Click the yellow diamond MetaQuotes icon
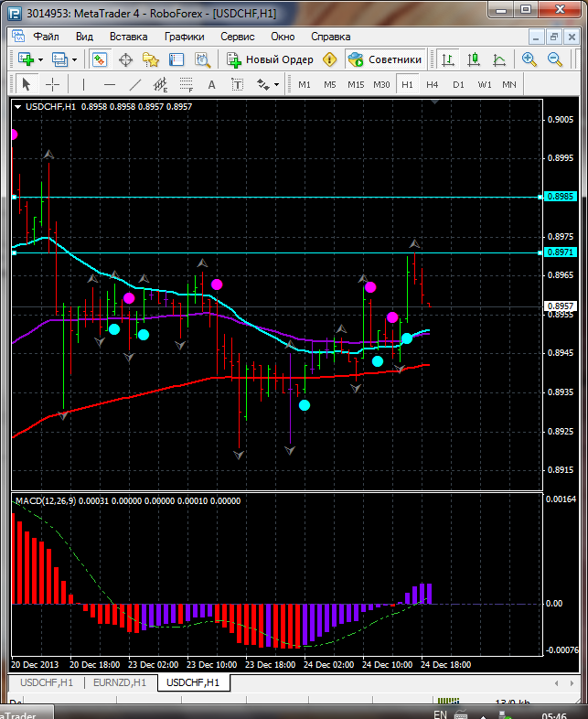The width and height of the screenshot is (588, 719). point(329,59)
